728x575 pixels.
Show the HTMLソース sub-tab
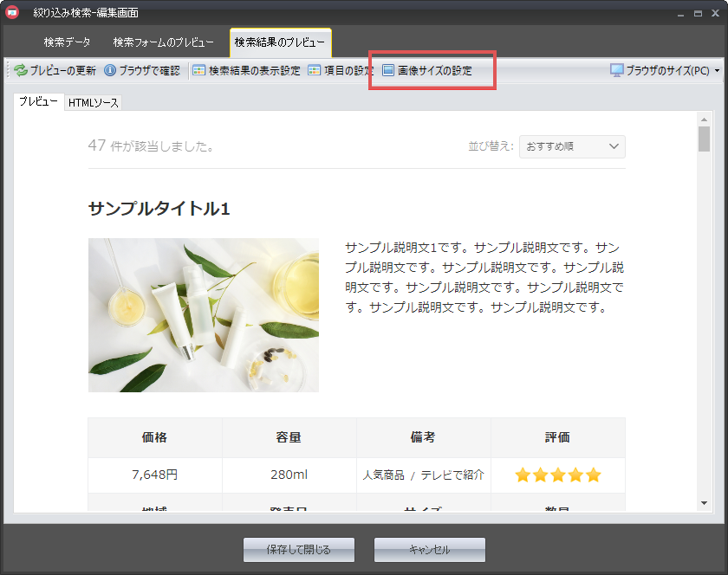tap(94, 103)
